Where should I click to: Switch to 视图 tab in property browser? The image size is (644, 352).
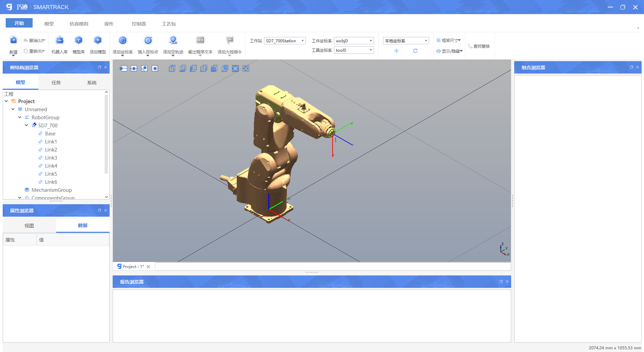(29, 226)
